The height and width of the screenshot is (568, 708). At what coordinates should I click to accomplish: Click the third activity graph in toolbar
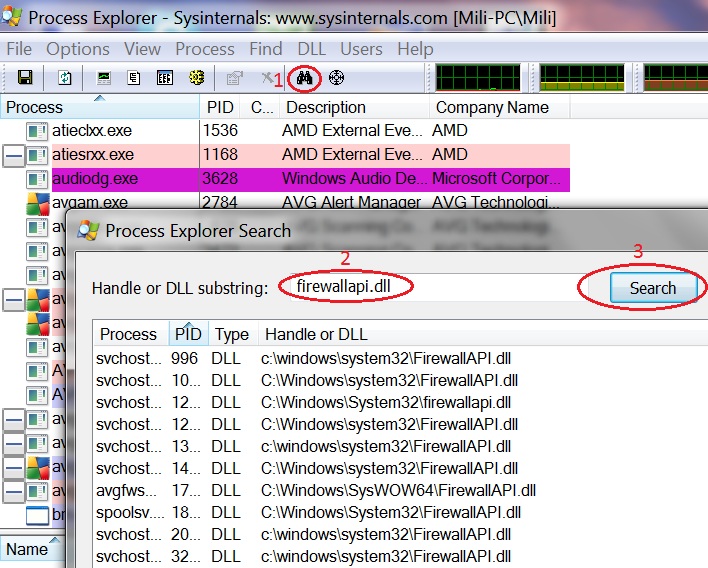click(675, 78)
